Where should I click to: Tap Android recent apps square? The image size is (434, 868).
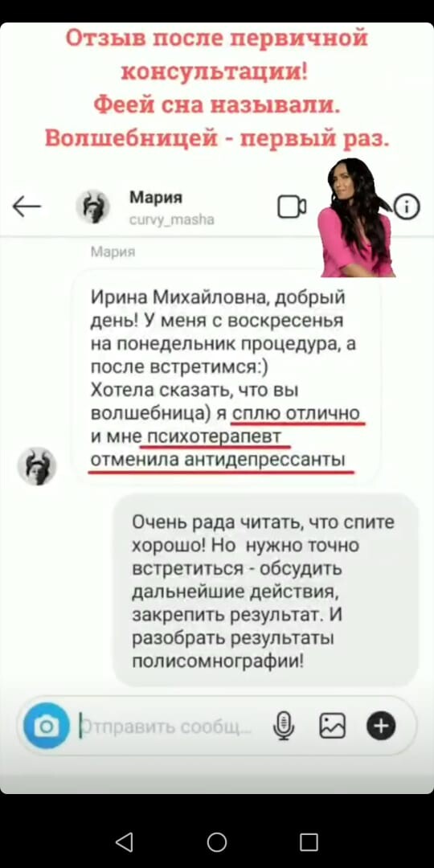tap(309, 842)
